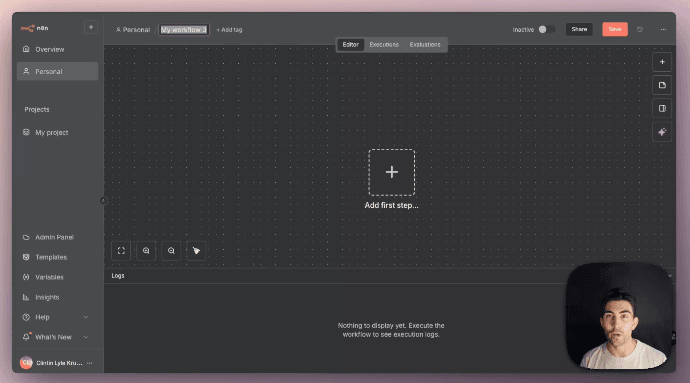Screen dimensions: 690x383
Task: Click the Add tag link
Action: tap(229, 30)
